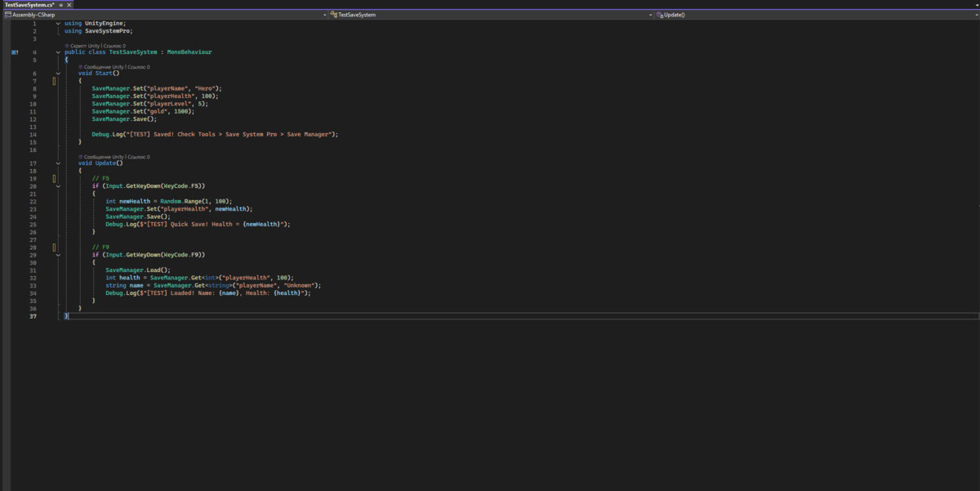Click the yellow change marker on line 7
980x491 pixels.
coord(55,81)
